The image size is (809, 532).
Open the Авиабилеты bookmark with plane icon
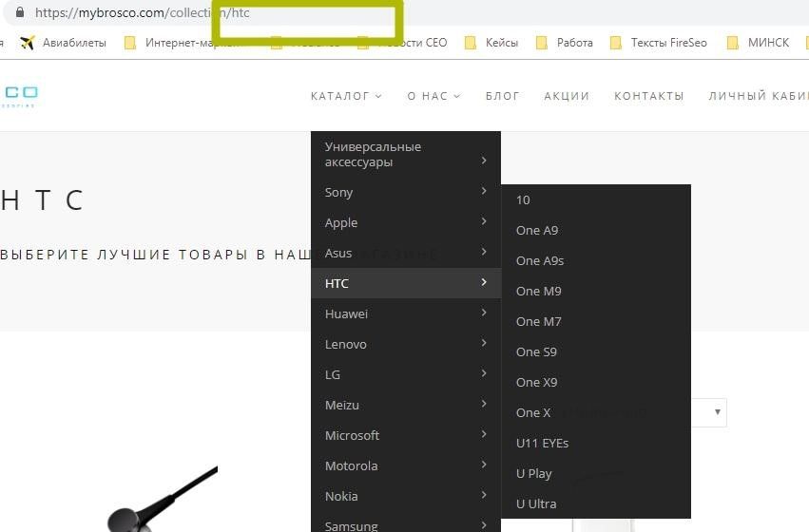(x=63, y=43)
